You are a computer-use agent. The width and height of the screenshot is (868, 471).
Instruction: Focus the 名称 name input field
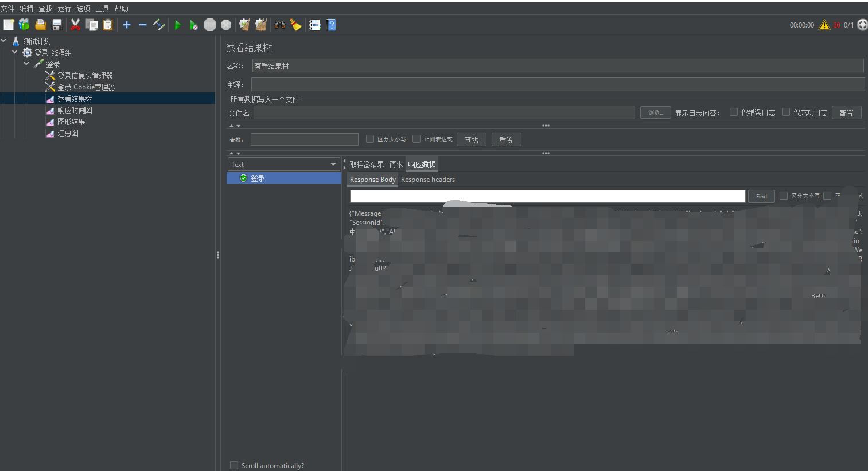point(558,65)
